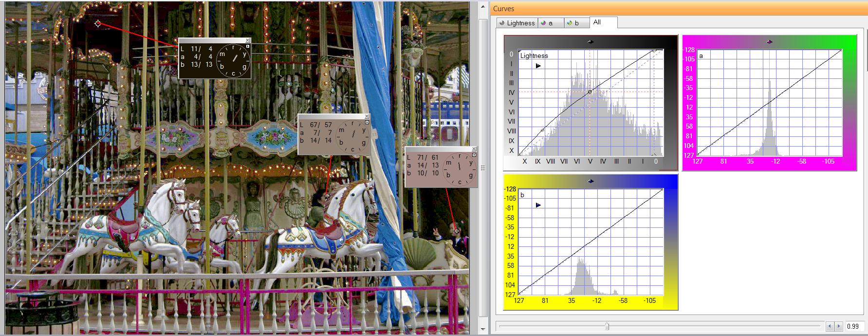Viewport: 868px width, 336px height.
Task: Close the color sampler readout showing L 71/61
Action: (474, 149)
